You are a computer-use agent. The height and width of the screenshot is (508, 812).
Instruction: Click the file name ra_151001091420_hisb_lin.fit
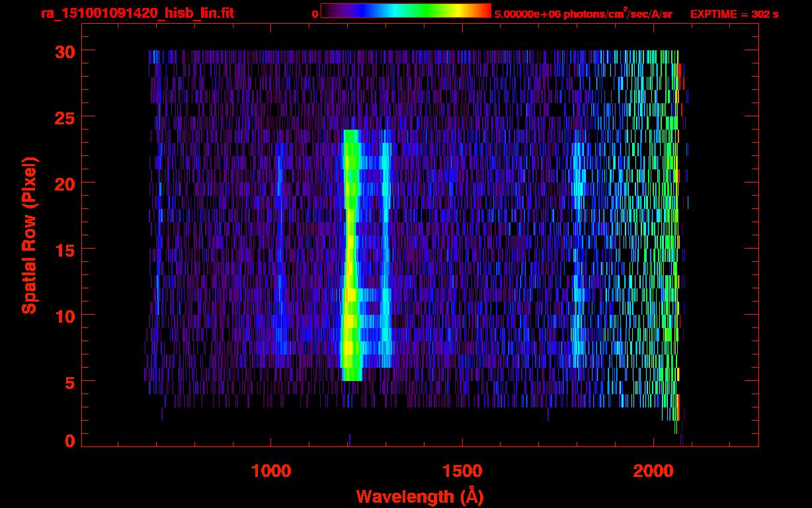tap(138, 13)
